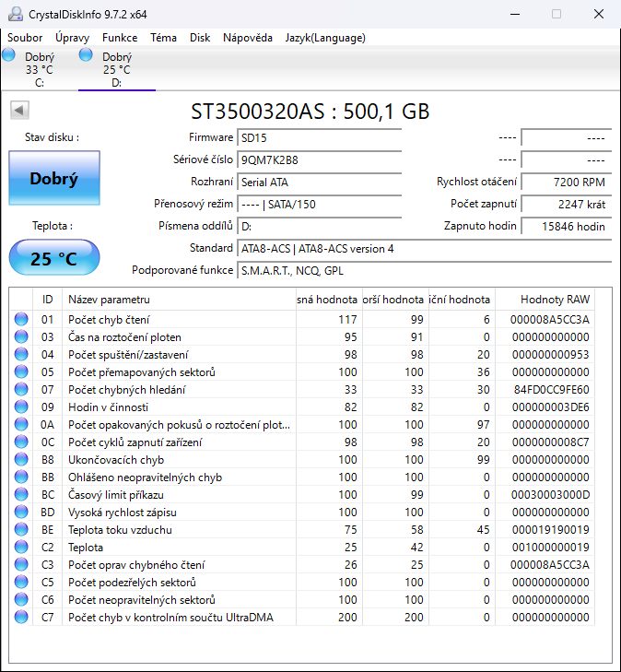Click status orb for Časový limit příkazu
This screenshot has width=621, height=672.
[x=21, y=495]
